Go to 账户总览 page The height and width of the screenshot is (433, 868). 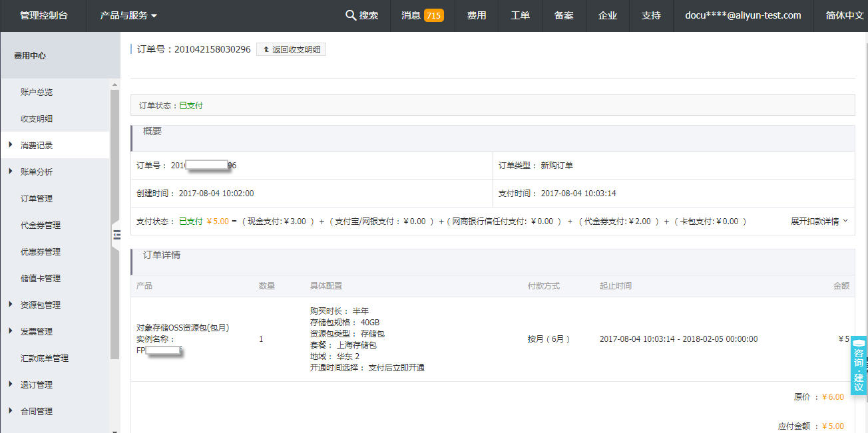37,92
